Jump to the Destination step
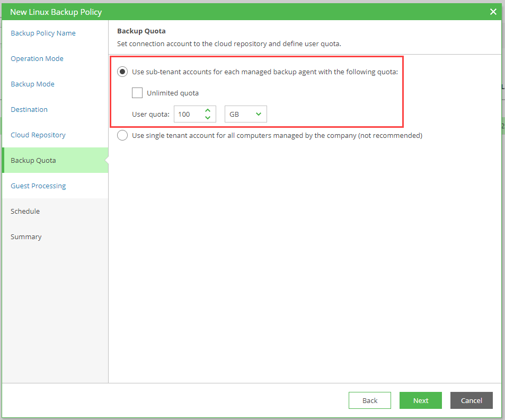The height and width of the screenshot is (420, 505). click(29, 110)
